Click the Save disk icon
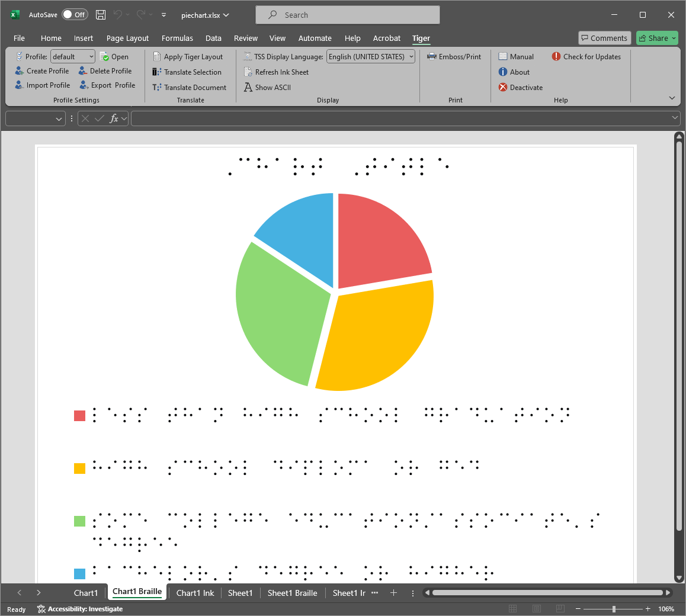Screen dimensions: 686x616 [101, 15]
